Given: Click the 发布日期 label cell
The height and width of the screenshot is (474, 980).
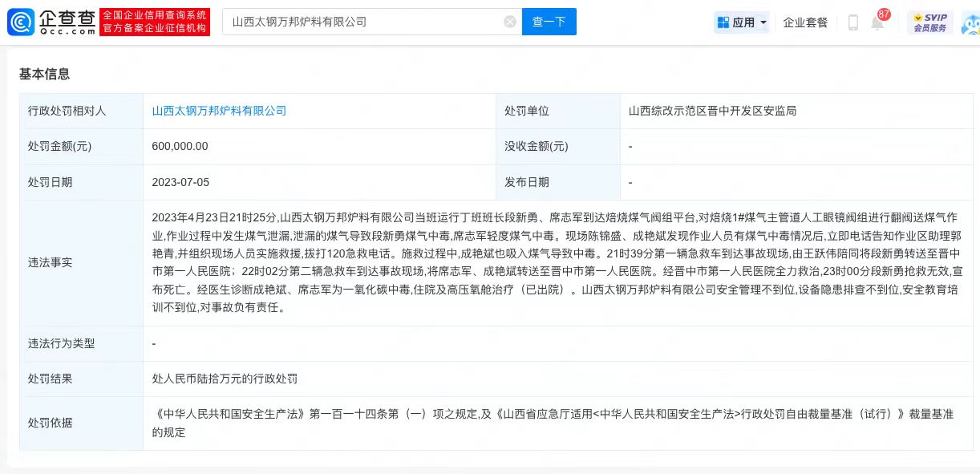Looking at the screenshot, I should coord(558,182).
